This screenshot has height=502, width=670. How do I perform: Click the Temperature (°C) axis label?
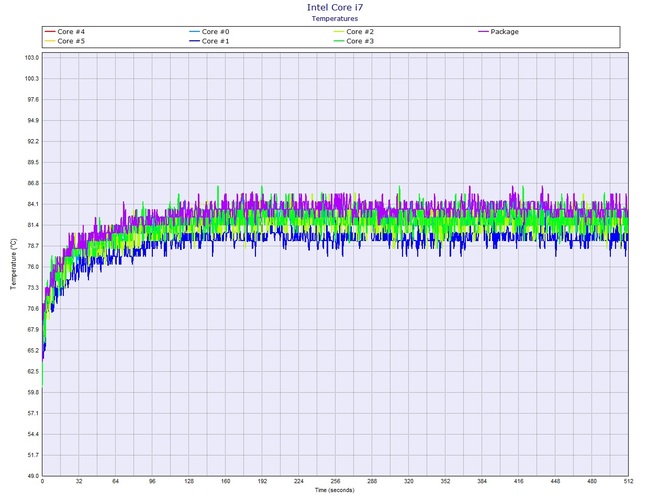pyautogui.click(x=14, y=264)
